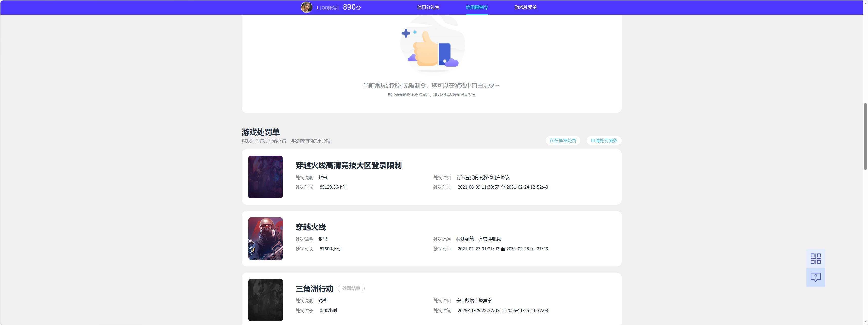Click 检测到第三方软件加载 reason text
868x325 pixels.
point(479,239)
